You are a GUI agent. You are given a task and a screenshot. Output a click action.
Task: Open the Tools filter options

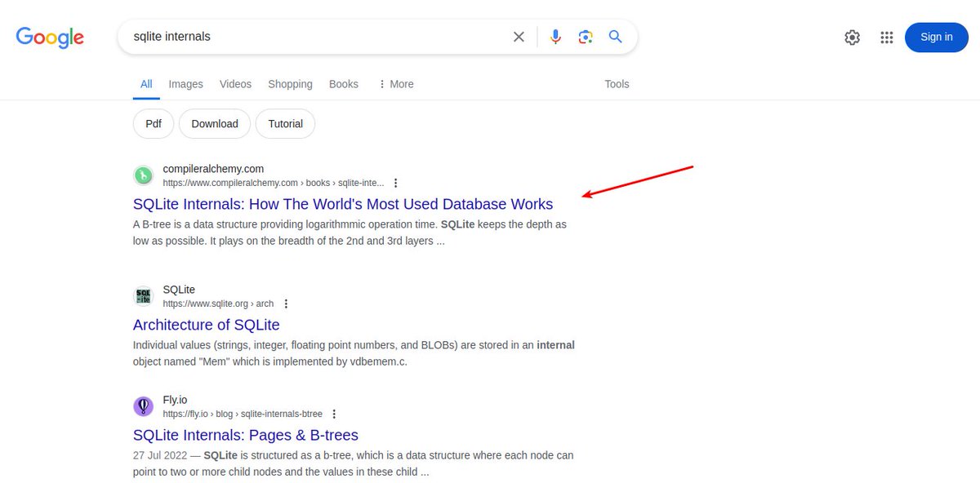click(617, 84)
